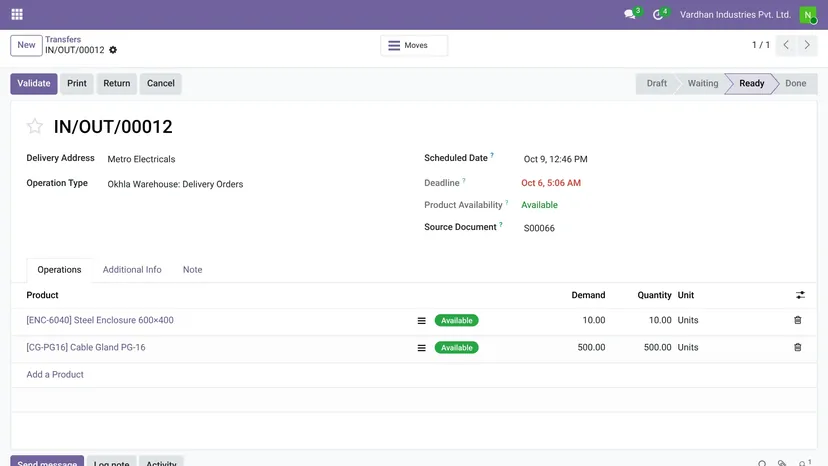Mark IN/OUT/00012 as favorite with star
828x466 pixels.
pos(35,126)
